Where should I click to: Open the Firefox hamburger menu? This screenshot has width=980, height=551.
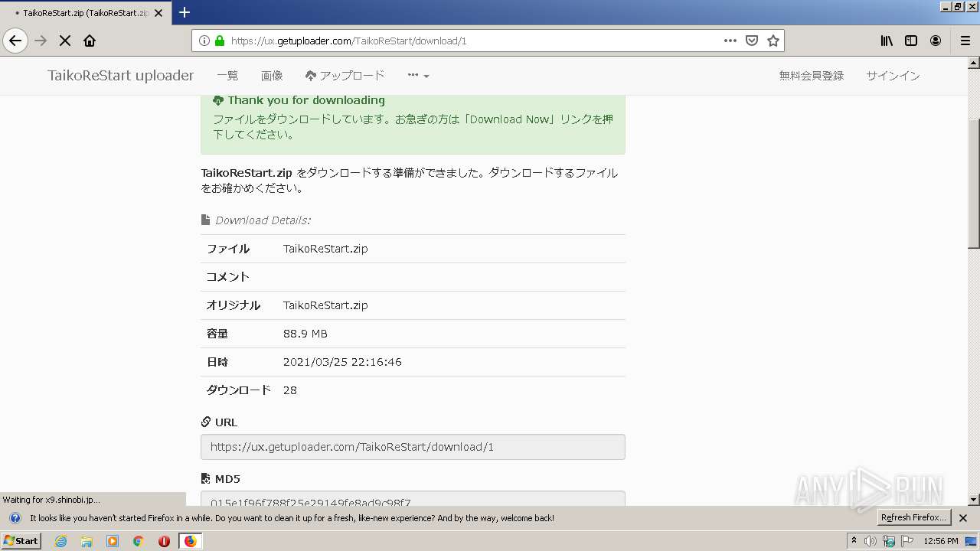[x=965, y=41]
